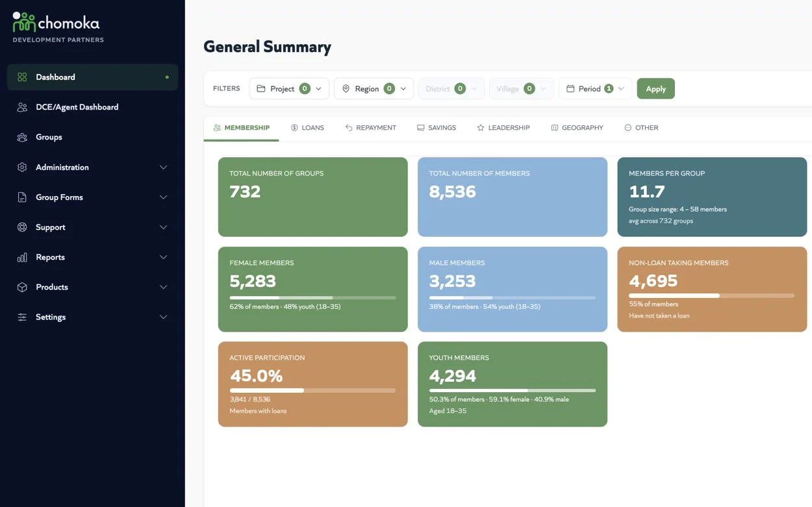Open the District filter dropdown
This screenshot has width=812, height=507.
[451, 88]
